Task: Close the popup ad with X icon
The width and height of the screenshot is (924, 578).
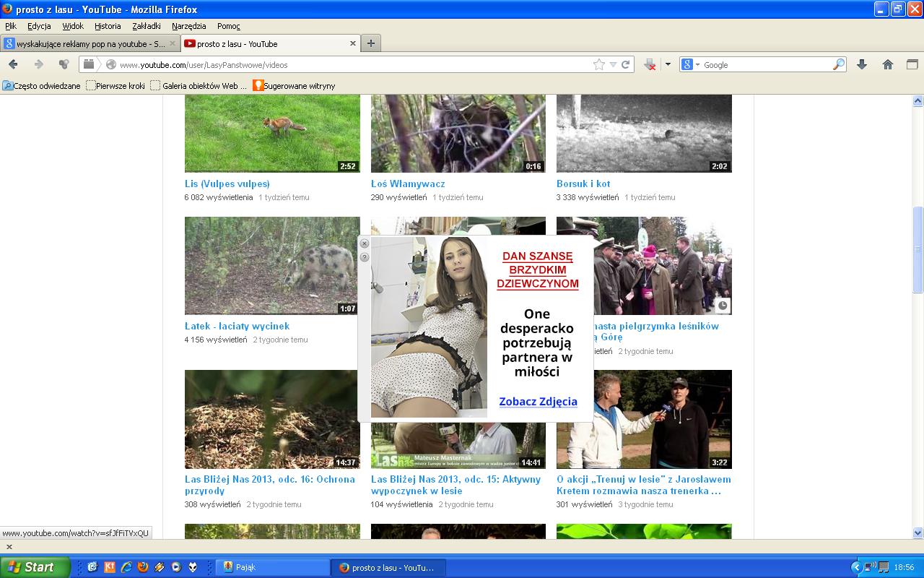Action: [365, 244]
